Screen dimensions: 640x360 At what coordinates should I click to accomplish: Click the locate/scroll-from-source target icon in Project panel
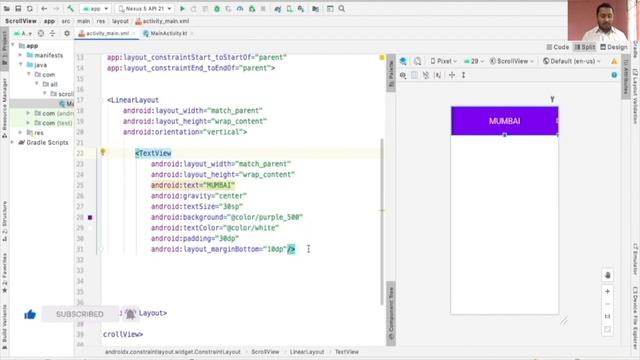pyautogui.click(x=41, y=33)
